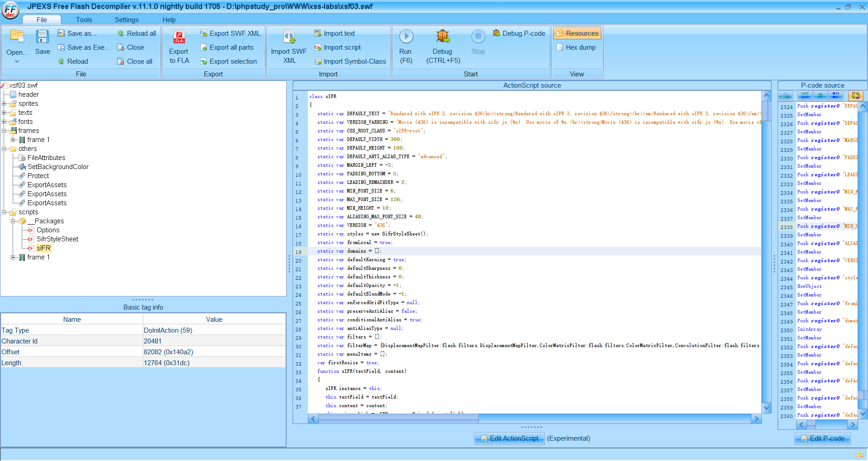Click the P-code horizontal scrollbar thumb
Screen dimensions: 868x461
tap(811, 425)
